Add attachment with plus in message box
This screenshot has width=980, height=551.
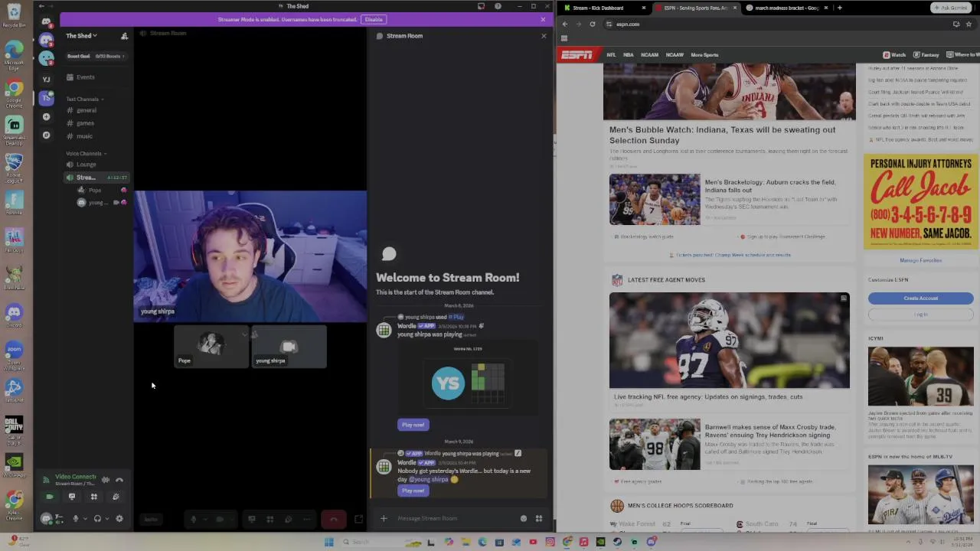[384, 519]
